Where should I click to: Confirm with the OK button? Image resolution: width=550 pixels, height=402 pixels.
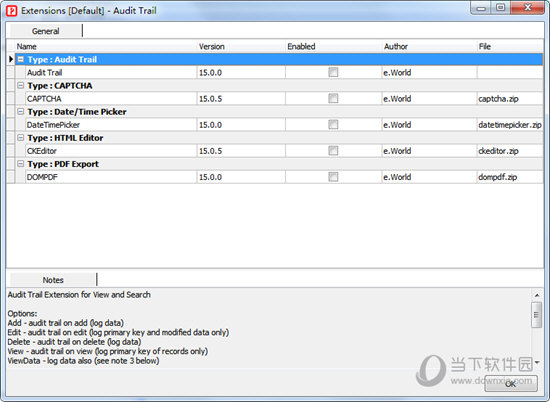coord(511,384)
